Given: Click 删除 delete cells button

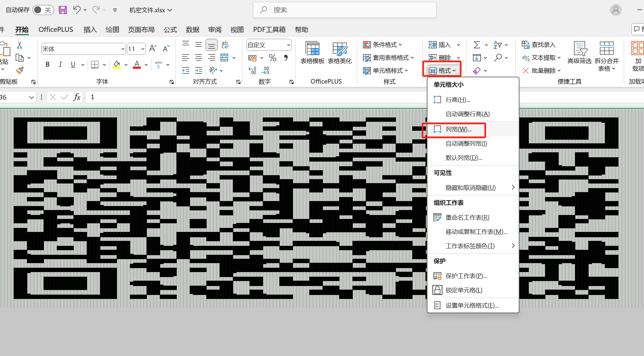Looking at the screenshot, I should (x=440, y=58).
